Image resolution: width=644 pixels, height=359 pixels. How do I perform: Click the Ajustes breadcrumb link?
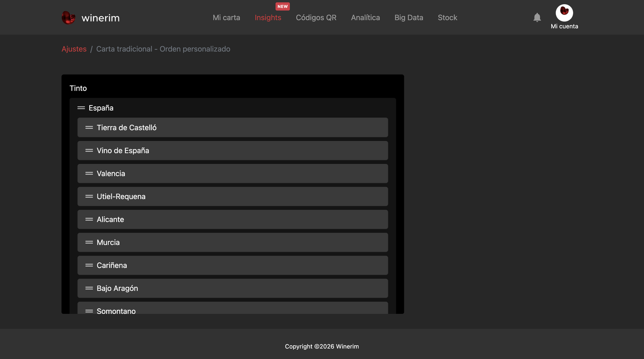pyautogui.click(x=74, y=49)
